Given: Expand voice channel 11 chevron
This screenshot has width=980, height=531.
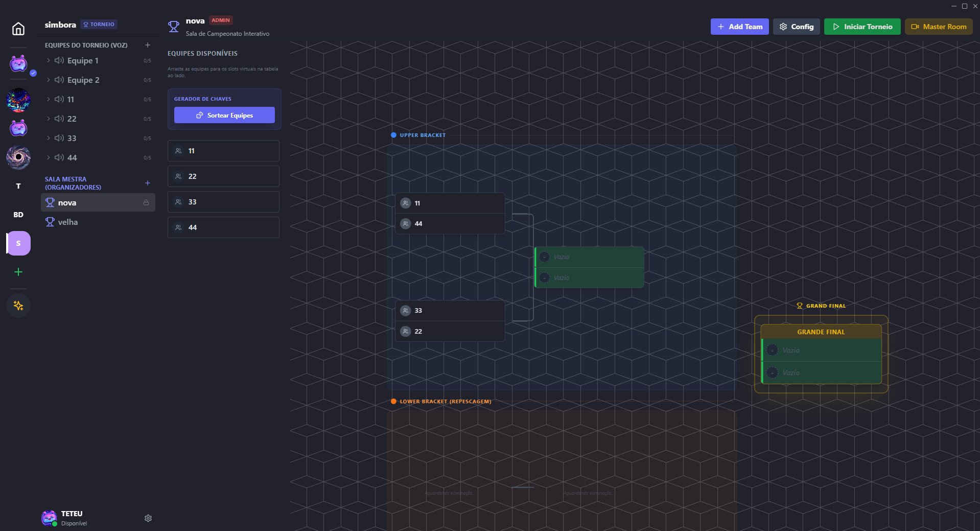Looking at the screenshot, I should pyautogui.click(x=49, y=99).
